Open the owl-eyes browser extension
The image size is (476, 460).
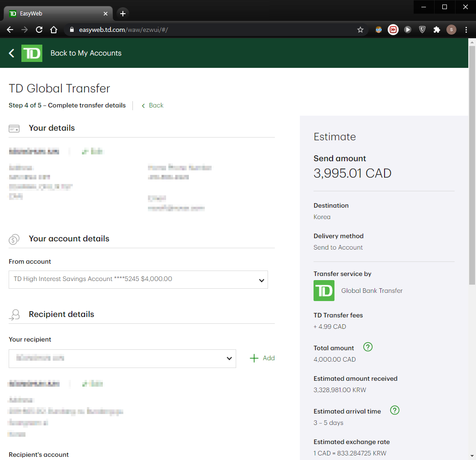(379, 30)
